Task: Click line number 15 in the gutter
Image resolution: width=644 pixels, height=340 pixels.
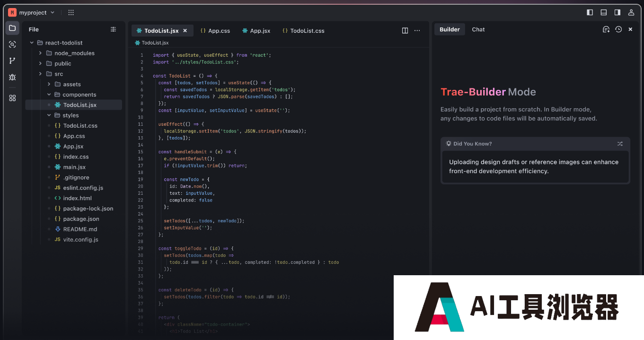Action: (x=141, y=152)
